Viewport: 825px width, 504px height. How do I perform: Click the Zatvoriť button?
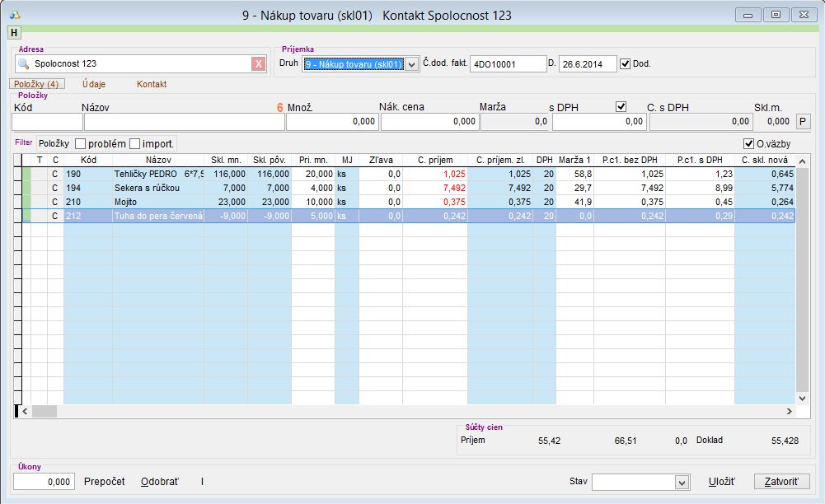pyautogui.click(x=782, y=482)
